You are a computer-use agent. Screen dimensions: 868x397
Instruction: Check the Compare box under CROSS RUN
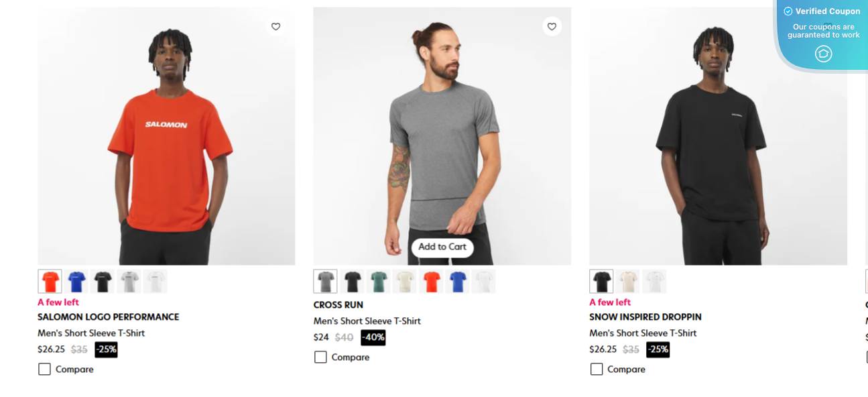(x=320, y=357)
